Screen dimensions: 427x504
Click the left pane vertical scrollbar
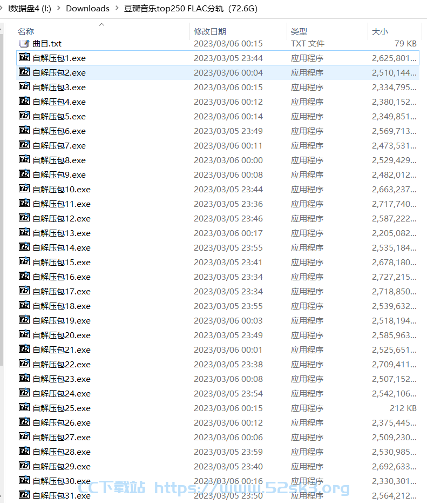pos(2,199)
